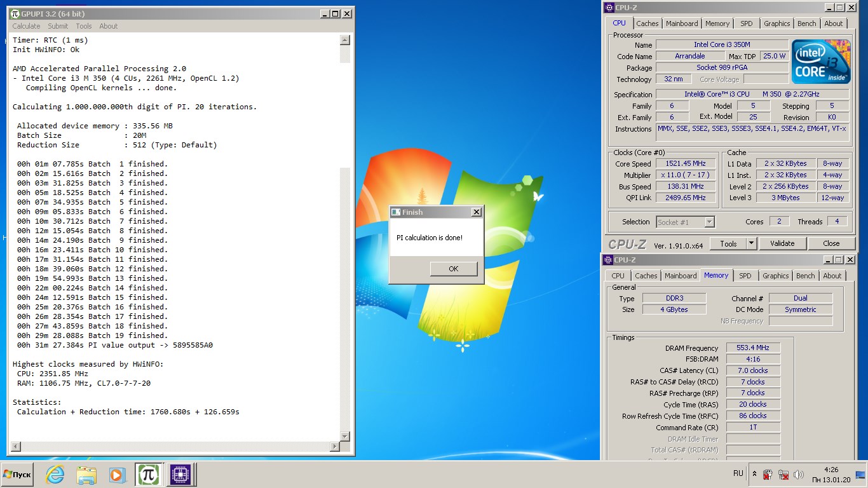Image resolution: width=868 pixels, height=488 pixels.
Task: Switch to Graphics tab in upper CPU-Z
Action: 776,24
